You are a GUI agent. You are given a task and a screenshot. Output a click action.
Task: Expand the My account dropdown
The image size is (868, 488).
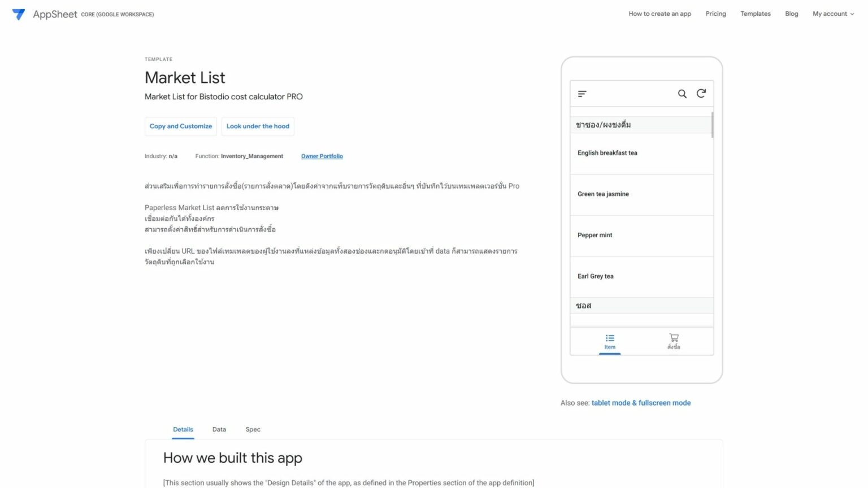point(833,14)
